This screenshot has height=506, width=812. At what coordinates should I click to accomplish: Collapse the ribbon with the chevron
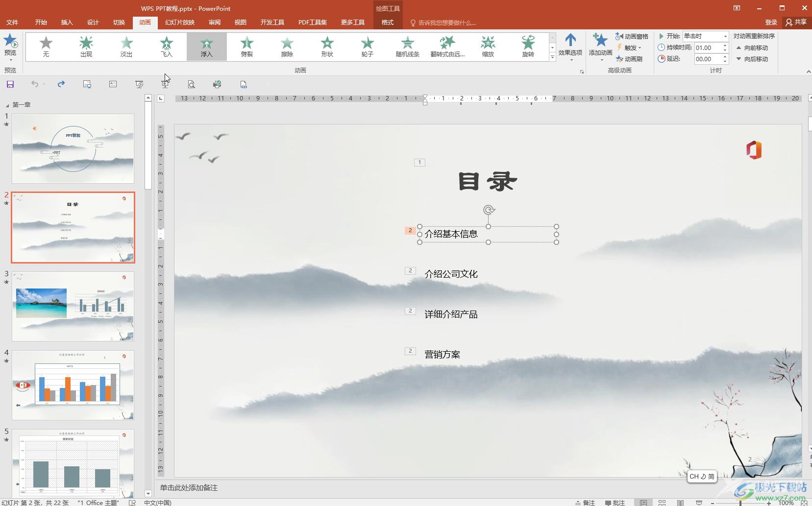click(808, 72)
